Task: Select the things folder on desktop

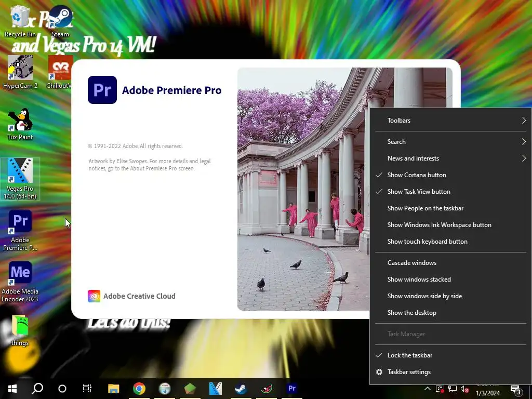Action: 20,331
